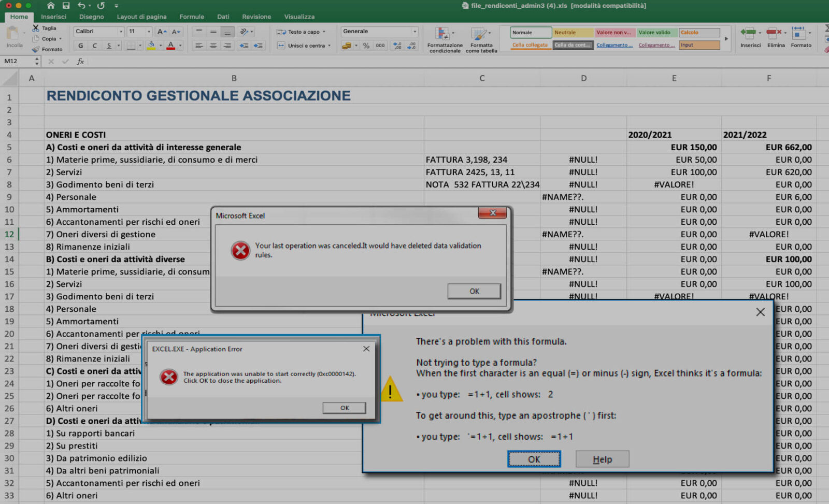Align cell text to the right
The height and width of the screenshot is (504, 829).
pos(227,46)
